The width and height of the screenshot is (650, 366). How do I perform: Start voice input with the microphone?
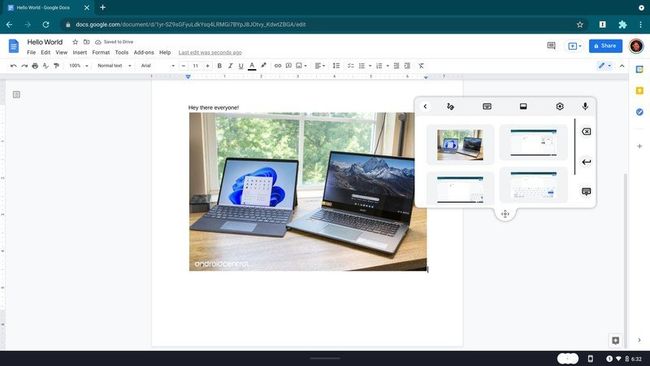585,107
